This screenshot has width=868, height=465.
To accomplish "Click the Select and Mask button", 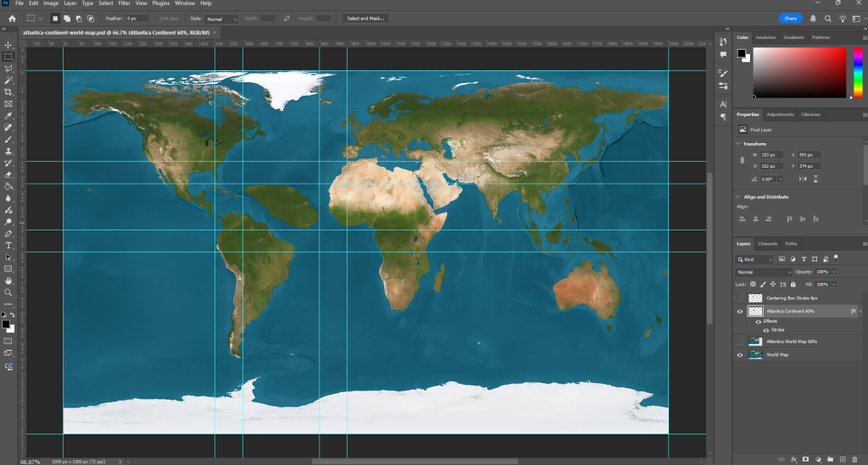I will tap(365, 19).
